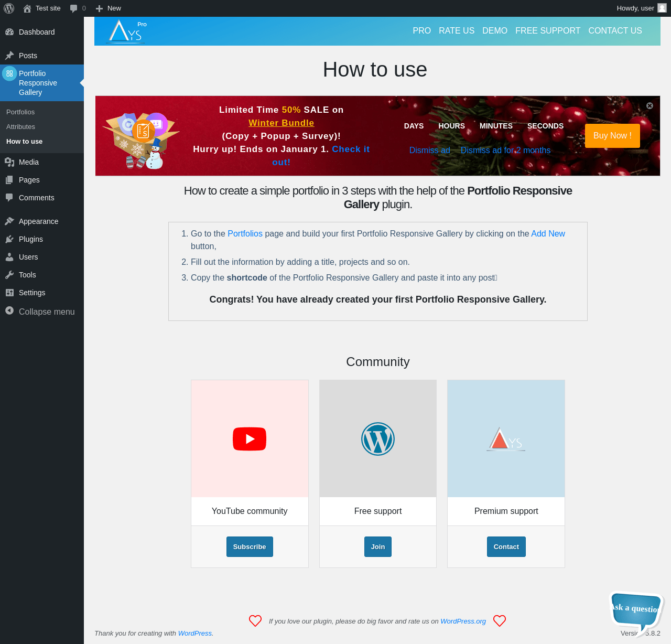Click the Premium support card title

click(x=506, y=511)
